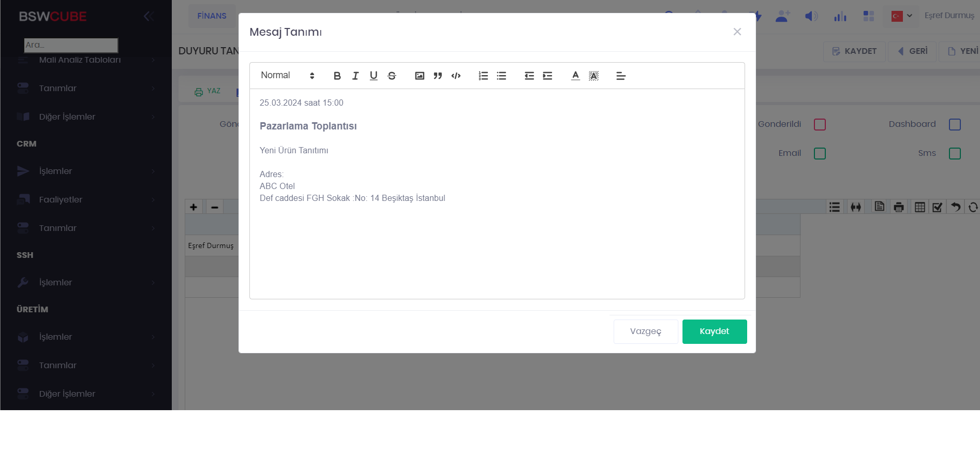Open the Normal heading style dropdown

pos(287,76)
